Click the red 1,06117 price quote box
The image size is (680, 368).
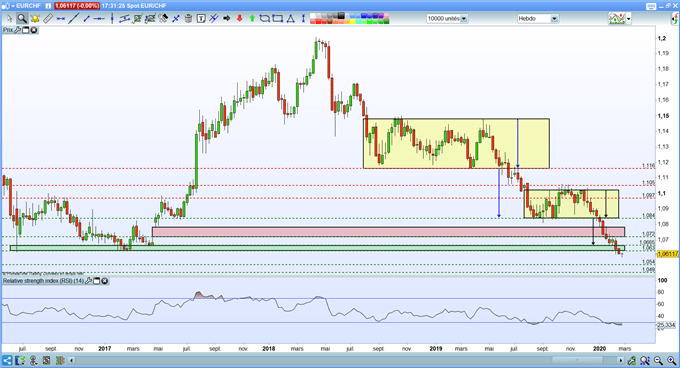coord(77,6)
